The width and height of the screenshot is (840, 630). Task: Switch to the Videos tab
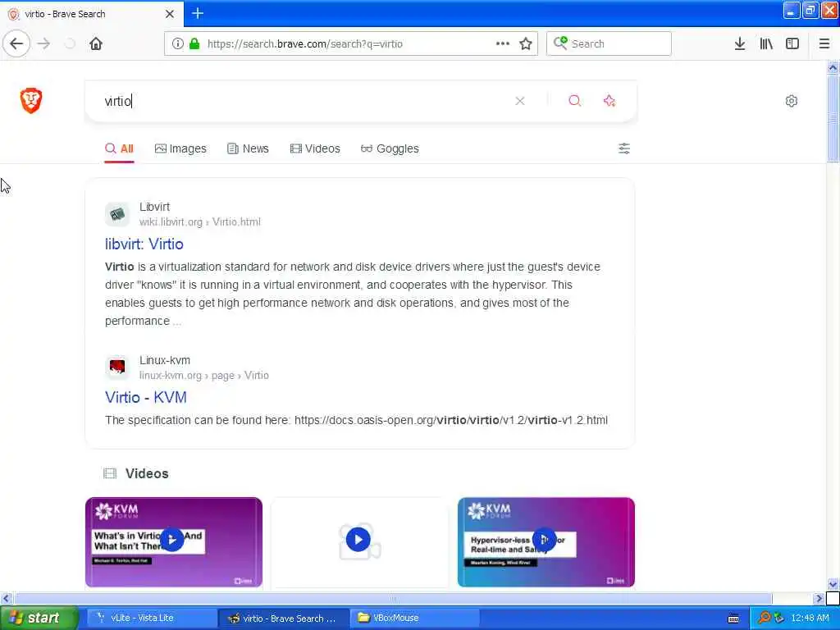(315, 148)
